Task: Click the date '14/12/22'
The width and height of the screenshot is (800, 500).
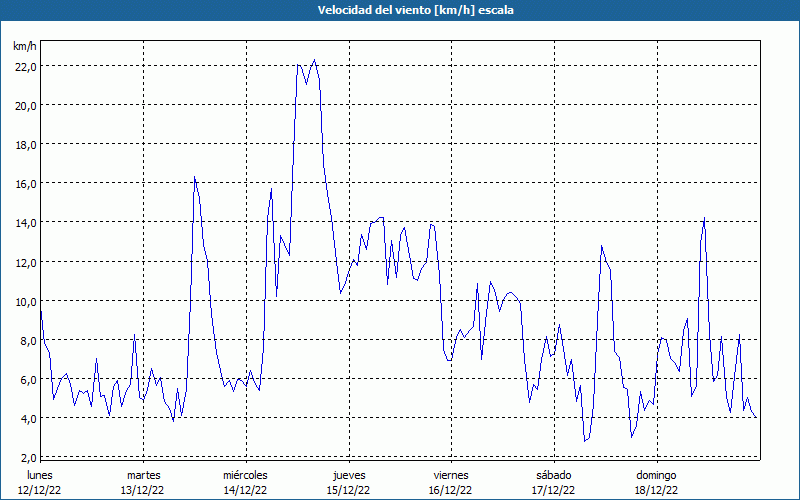Action: tap(245, 490)
